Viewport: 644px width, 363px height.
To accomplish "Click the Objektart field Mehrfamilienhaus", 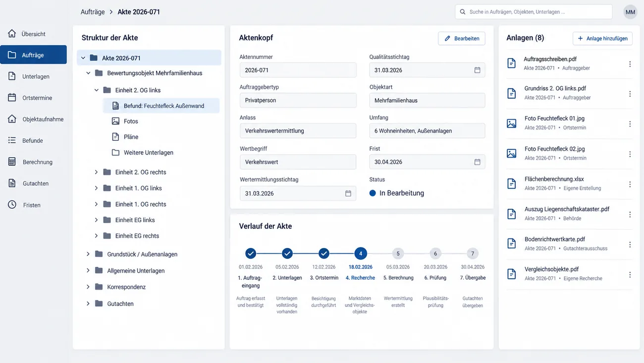I will point(427,100).
